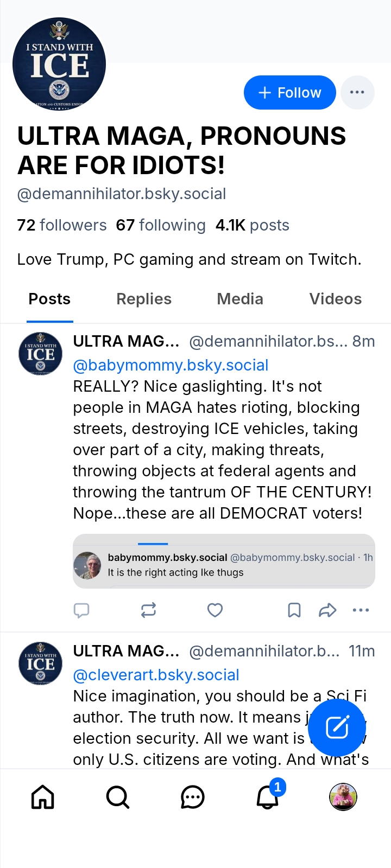This screenshot has height=868, width=391.
Task: Tap the reply icon on first post
Action: pos(81,610)
